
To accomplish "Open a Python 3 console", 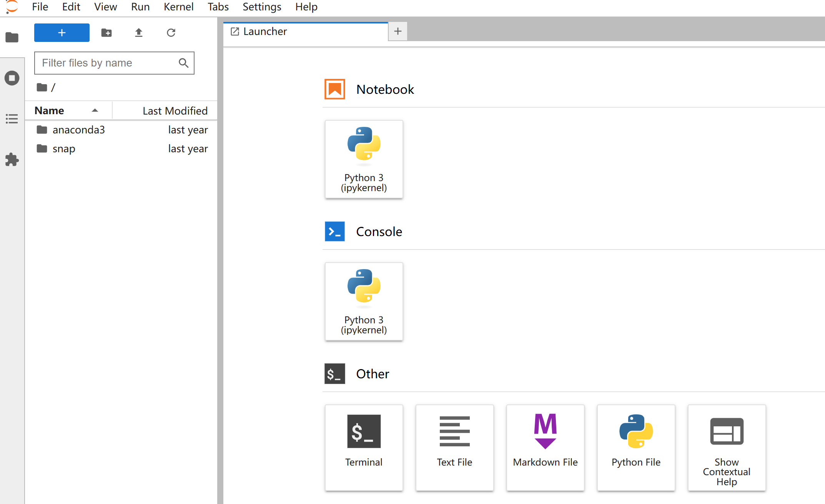I will pyautogui.click(x=364, y=302).
